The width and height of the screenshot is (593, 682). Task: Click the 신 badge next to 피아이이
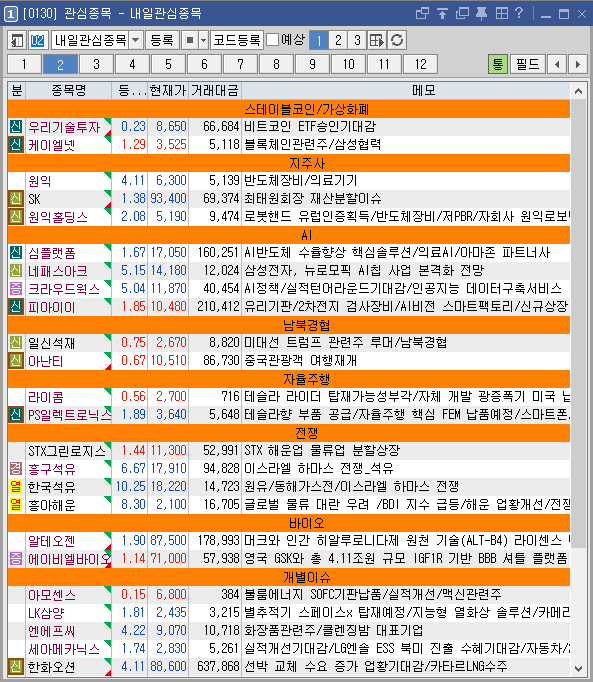point(16,307)
